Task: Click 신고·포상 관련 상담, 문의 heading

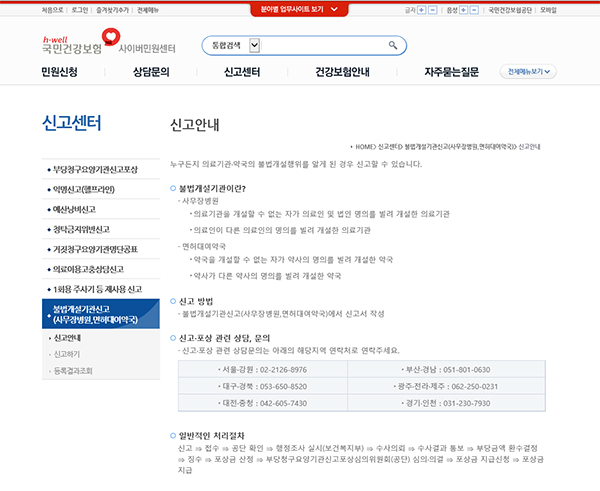Action: click(x=225, y=338)
